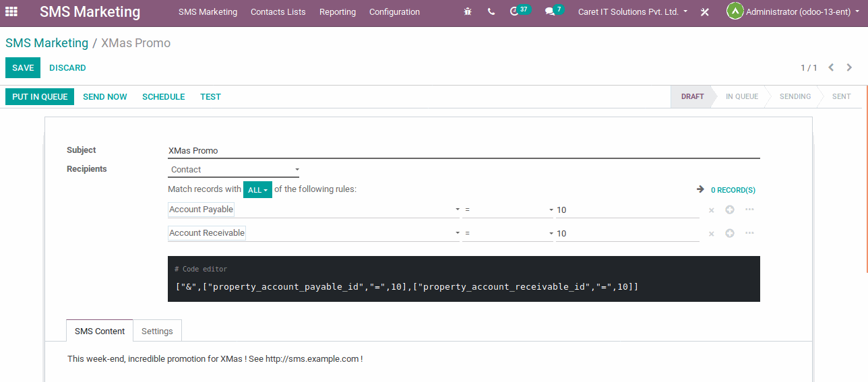Go to previous record arrow
The width and height of the screenshot is (868, 382).
click(831, 67)
